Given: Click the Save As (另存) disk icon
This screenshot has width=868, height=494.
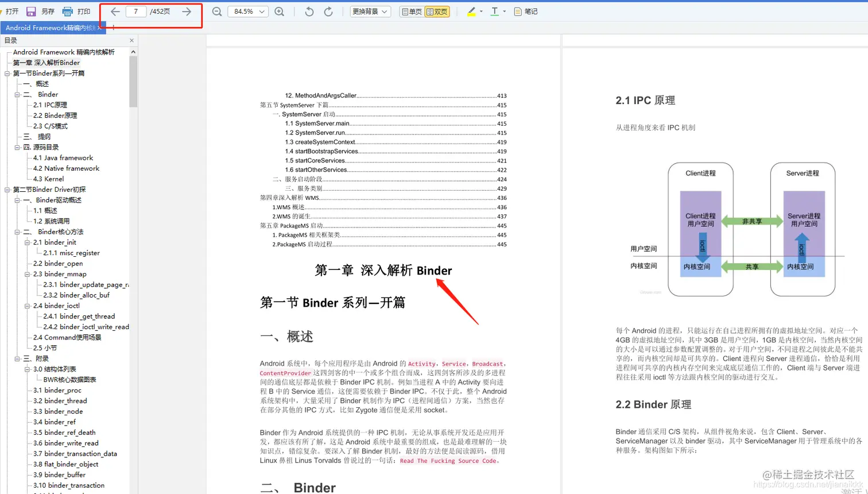Looking at the screenshot, I should 31,11.
